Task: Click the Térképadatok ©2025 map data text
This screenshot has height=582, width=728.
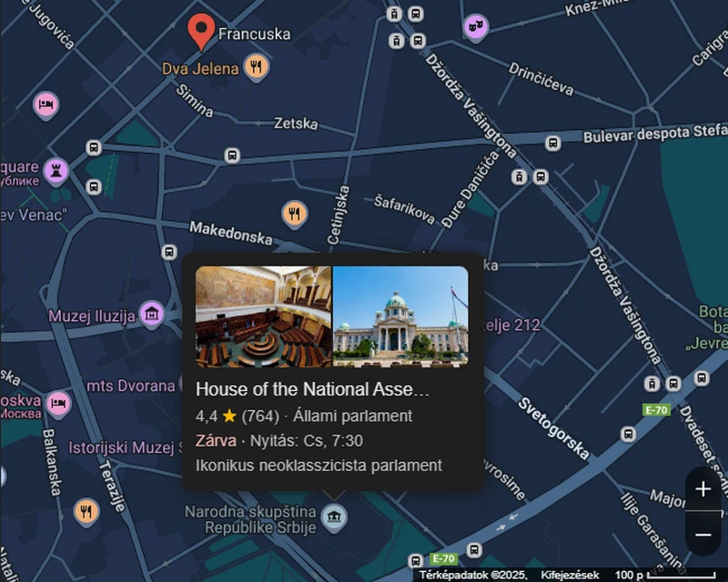Action: pyautogui.click(x=473, y=576)
